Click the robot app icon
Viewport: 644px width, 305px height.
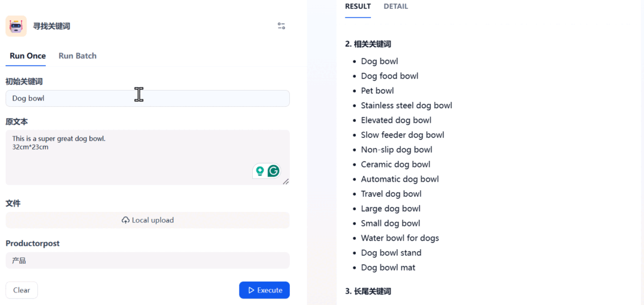[16, 26]
